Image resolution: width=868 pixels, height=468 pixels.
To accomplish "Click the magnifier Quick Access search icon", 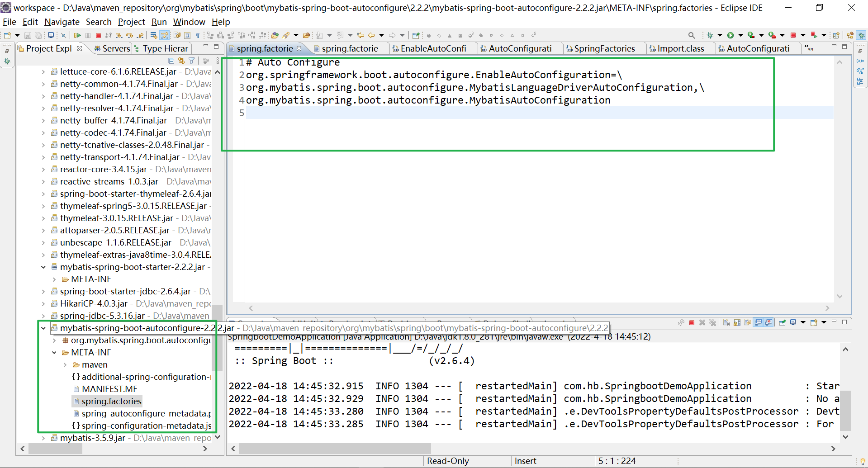I will [692, 35].
